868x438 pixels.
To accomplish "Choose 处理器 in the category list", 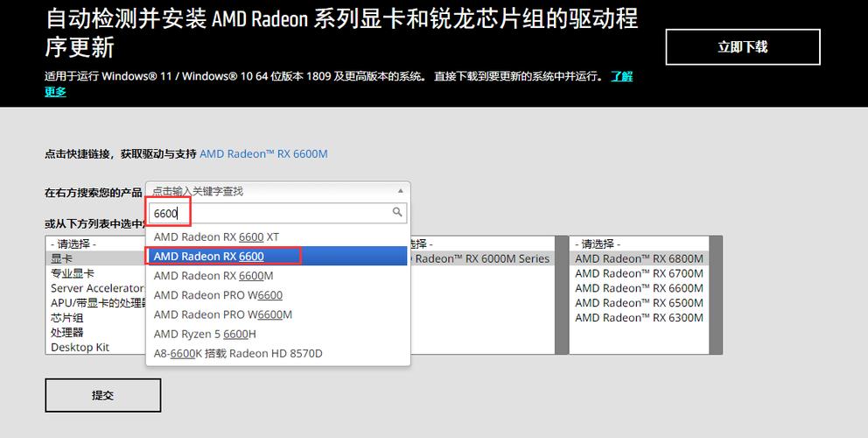I will (95, 332).
